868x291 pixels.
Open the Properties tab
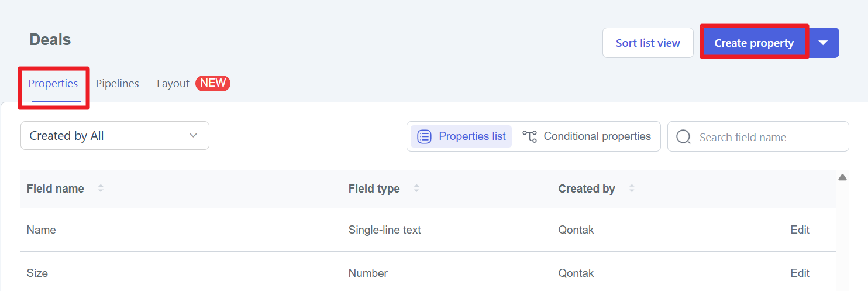[53, 84]
